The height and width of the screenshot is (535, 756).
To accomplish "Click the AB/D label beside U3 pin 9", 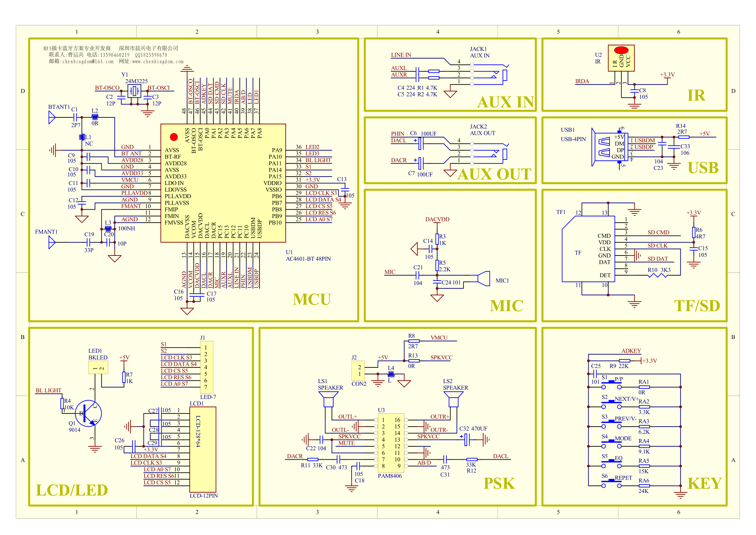I will click(x=424, y=463).
